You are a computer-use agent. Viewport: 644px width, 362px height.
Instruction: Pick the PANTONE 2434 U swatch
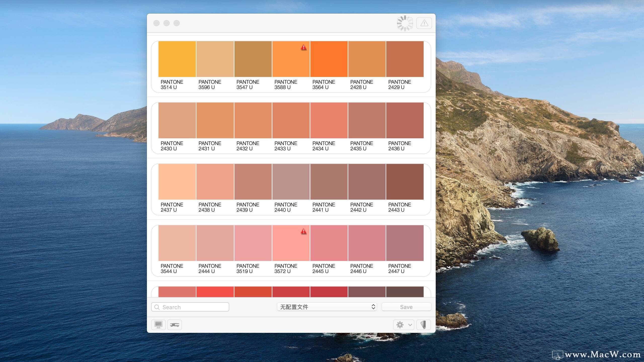329,120
